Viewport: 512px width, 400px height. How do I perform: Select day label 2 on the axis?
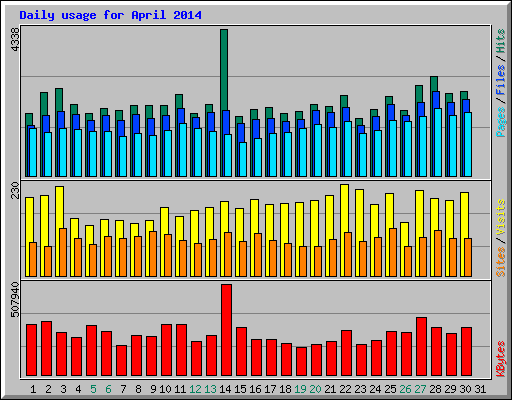pyautogui.click(x=48, y=389)
